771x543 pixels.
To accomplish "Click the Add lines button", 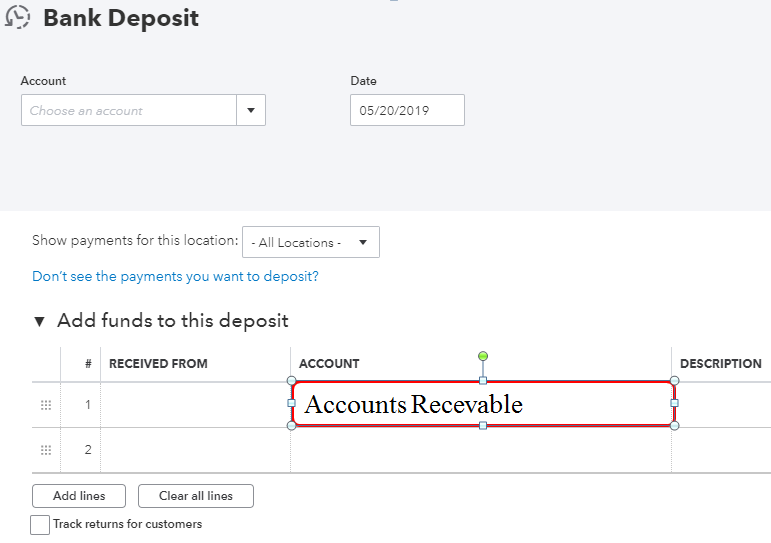I will [77, 496].
